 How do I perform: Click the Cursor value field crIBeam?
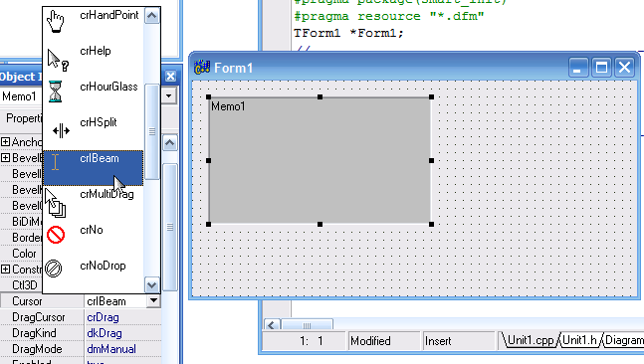(115, 301)
